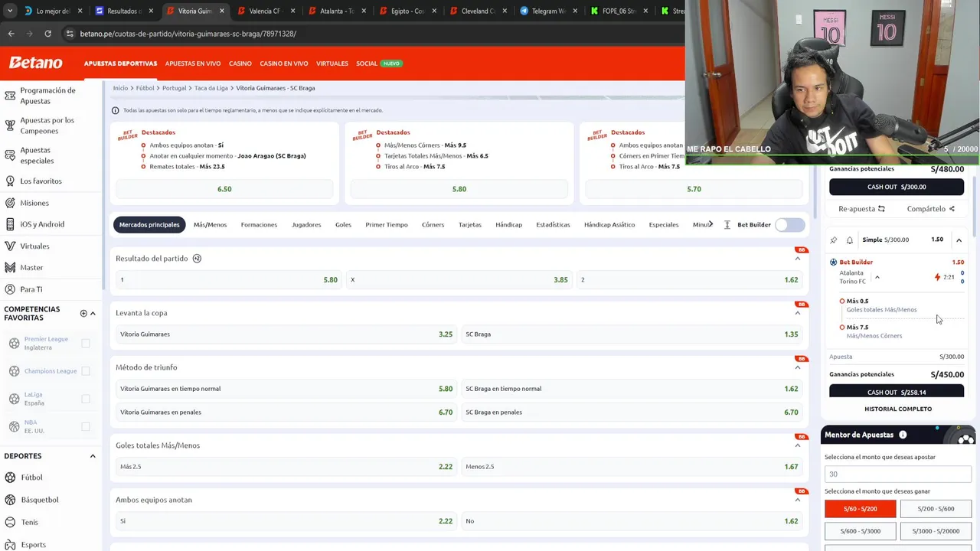Image resolution: width=980 pixels, height=551 pixels.
Task: Click the Betano logo
Action: 35,63
